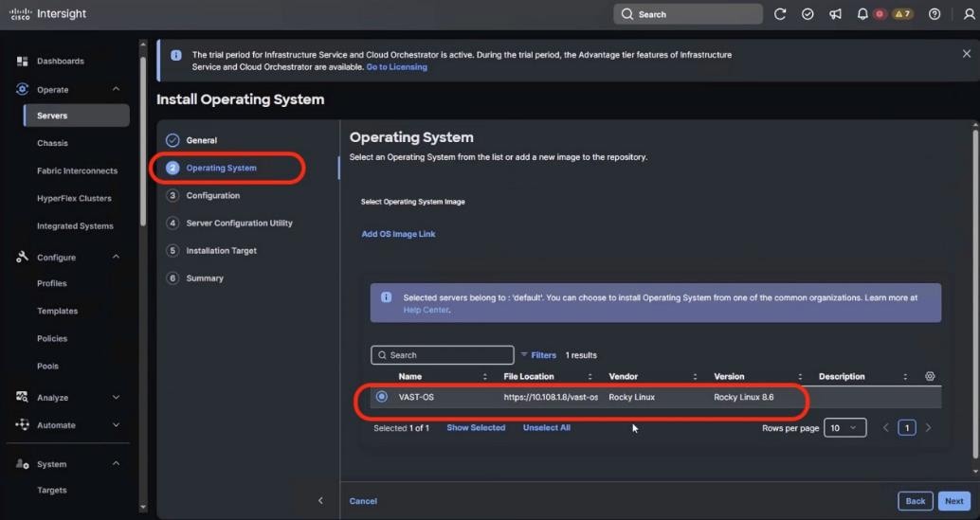The image size is (980, 520).
Task: Click the red critical alarms badge
Action: click(880, 13)
